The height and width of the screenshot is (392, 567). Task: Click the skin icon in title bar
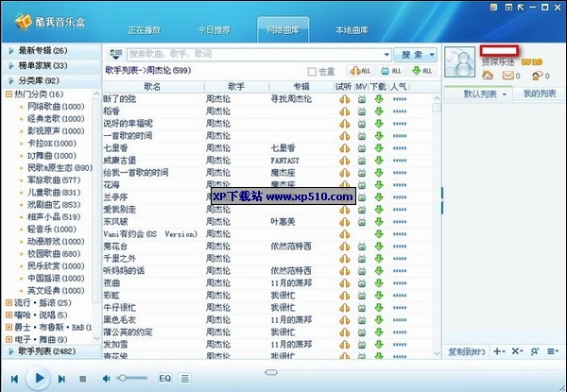pyautogui.click(x=493, y=7)
